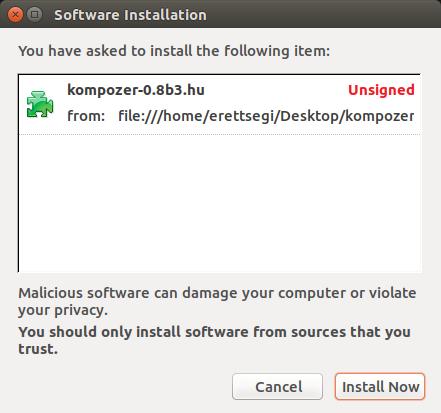
Task: Click the word 'kompozer' ending the file path
Action: click(380, 116)
